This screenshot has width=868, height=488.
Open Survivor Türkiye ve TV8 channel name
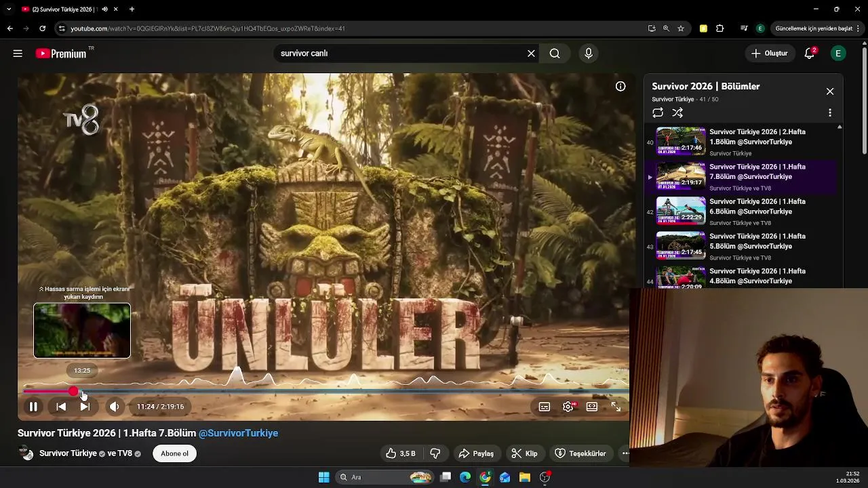point(85,453)
